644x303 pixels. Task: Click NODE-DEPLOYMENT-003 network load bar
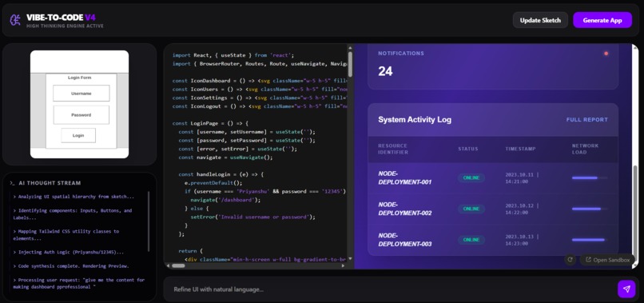(x=590, y=240)
